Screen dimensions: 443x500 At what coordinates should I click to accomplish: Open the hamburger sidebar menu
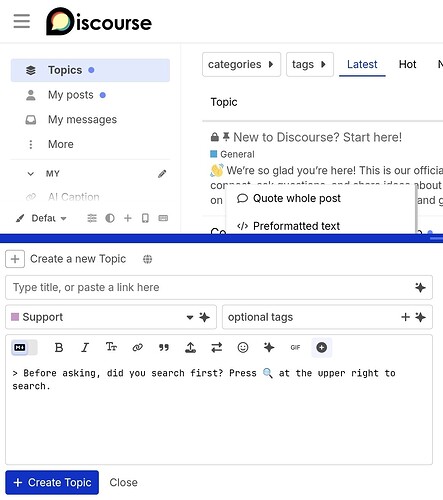click(22, 21)
